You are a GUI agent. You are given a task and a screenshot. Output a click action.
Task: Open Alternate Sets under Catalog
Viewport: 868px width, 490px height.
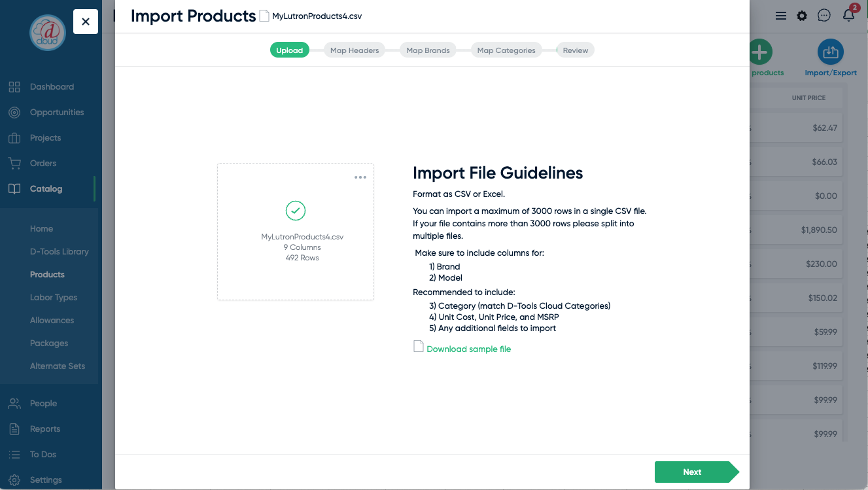pyautogui.click(x=58, y=366)
